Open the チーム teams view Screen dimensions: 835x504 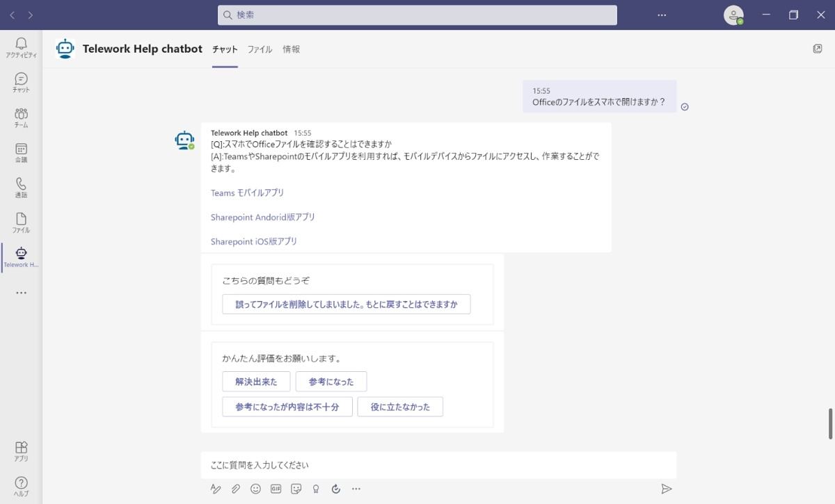(x=21, y=117)
